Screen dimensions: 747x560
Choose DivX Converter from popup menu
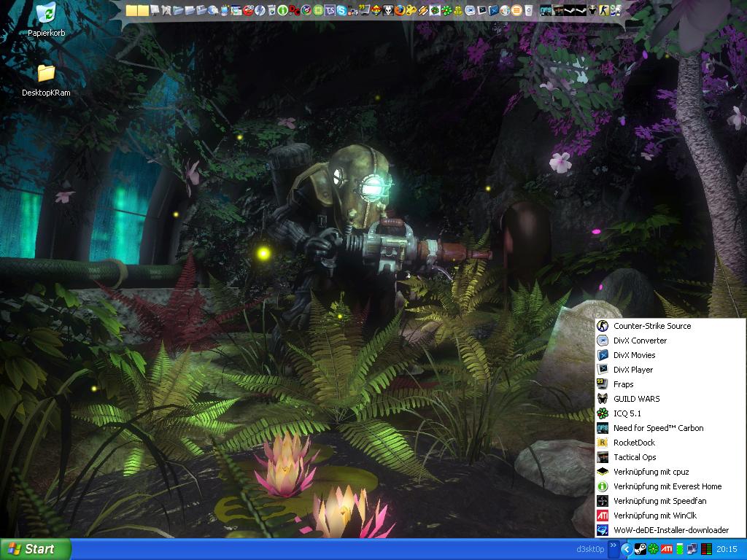click(x=670, y=341)
